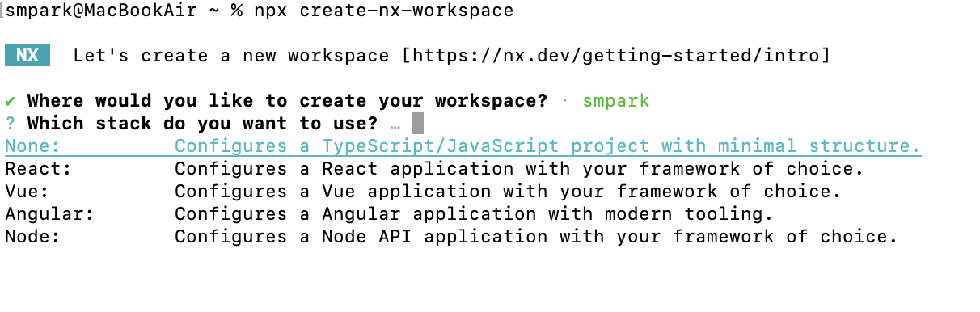Viewport: 980px width, 312px height.
Task: Click "Which stack do you want to use?" text
Action: (x=202, y=124)
